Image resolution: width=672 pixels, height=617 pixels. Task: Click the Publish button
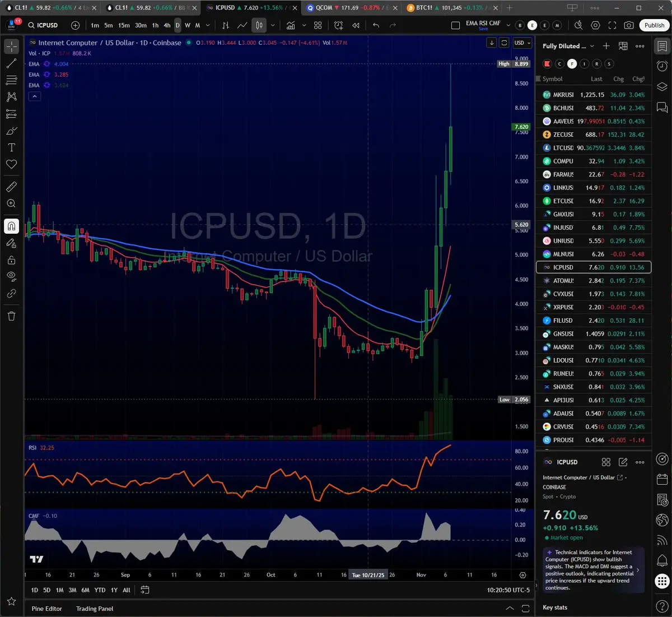click(x=654, y=25)
